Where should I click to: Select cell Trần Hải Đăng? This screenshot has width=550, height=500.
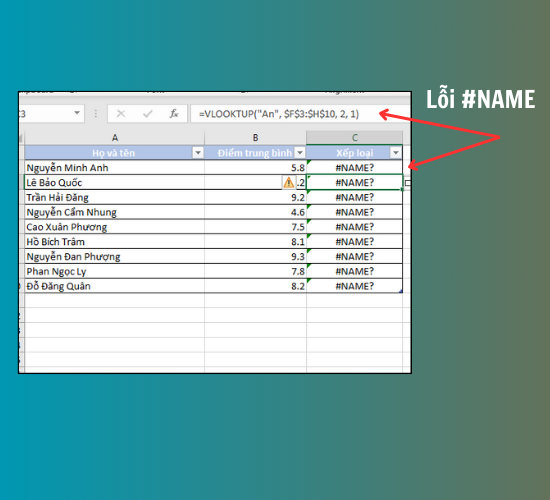click(115, 197)
